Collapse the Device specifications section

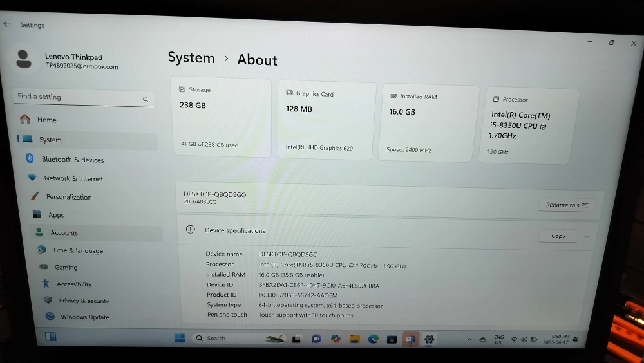(586, 236)
